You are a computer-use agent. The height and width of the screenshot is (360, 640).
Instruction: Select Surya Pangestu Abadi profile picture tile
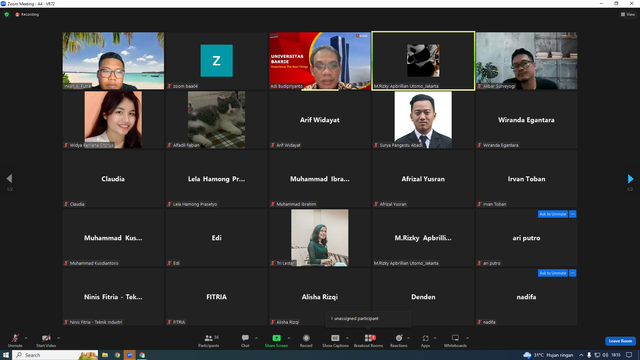(423, 120)
